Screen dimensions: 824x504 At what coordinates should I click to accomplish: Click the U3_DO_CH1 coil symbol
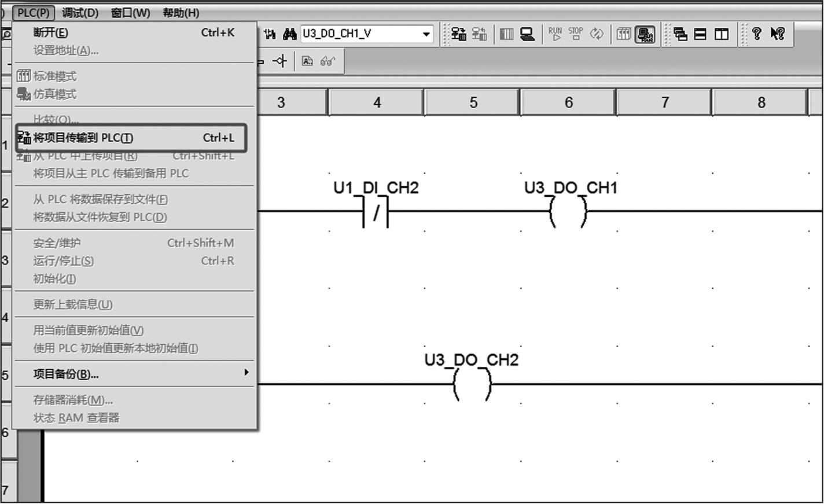(x=568, y=212)
